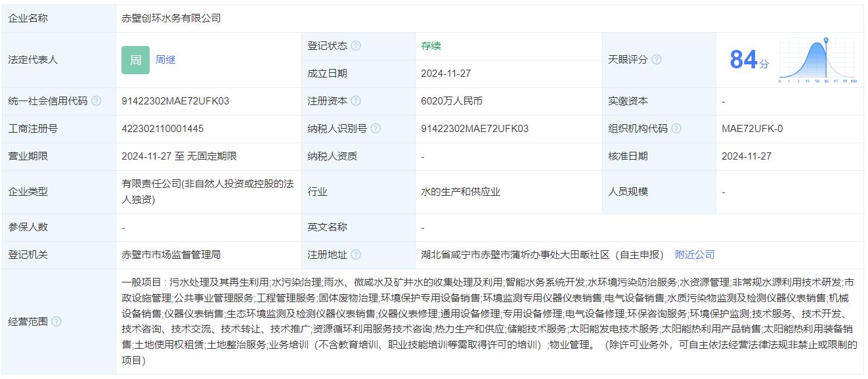Click the question mark next to 天眼评分
Viewport: 868px width, 379px height.
656,60
